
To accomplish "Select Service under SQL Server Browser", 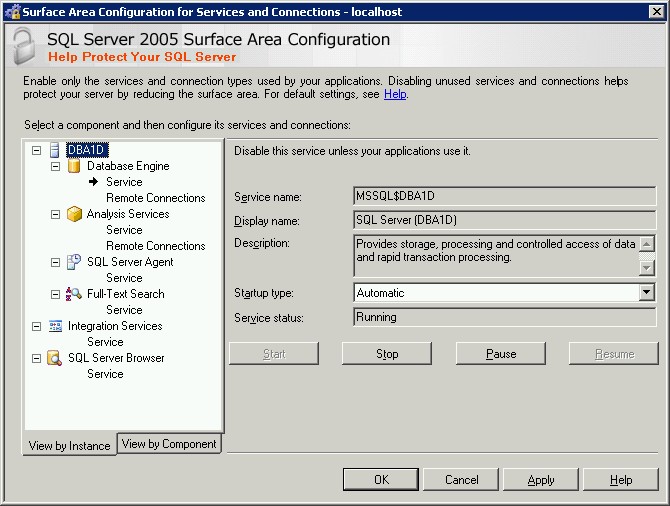I will tap(105, 374).
